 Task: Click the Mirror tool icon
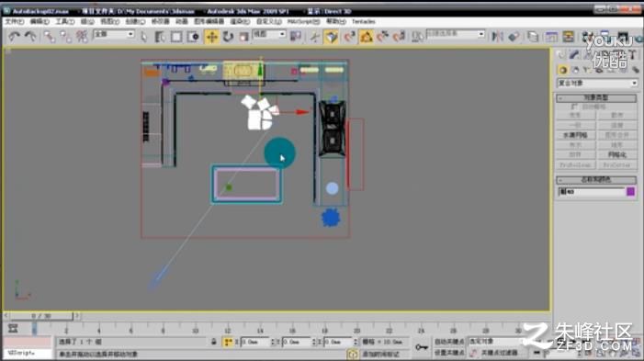[x=497, y=37]
